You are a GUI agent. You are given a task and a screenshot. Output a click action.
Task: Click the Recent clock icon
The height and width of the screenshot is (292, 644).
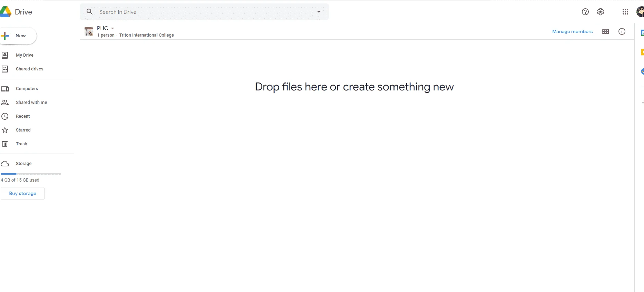tap(5, 116)
